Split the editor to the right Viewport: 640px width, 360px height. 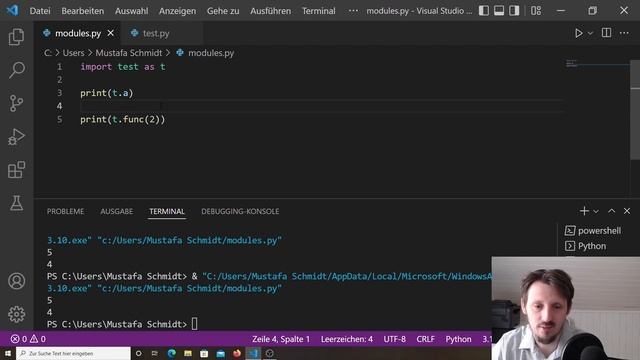[x=607, y=33]
